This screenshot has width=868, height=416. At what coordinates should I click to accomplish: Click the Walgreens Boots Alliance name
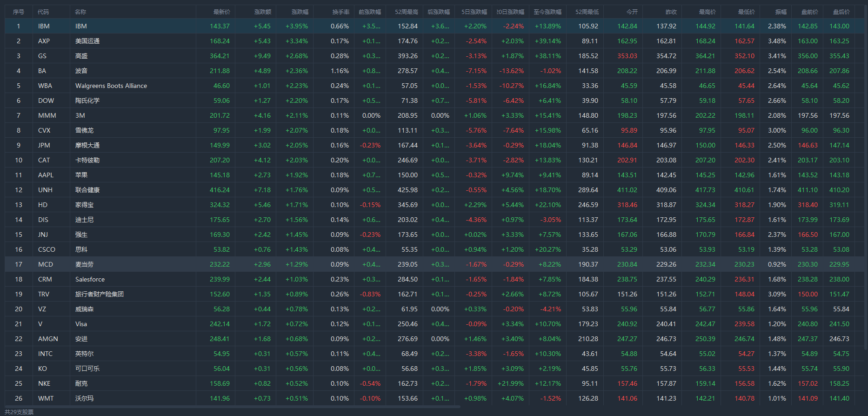111,86
